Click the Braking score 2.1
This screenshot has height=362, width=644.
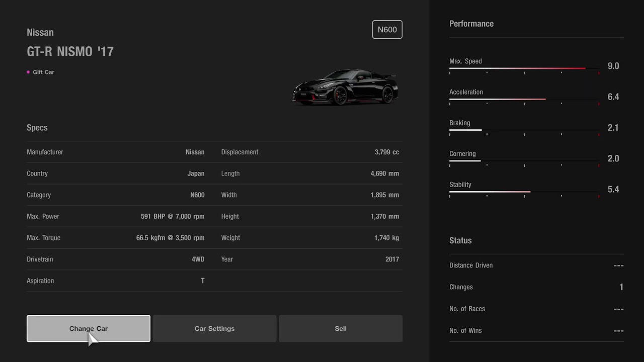tap(613, 128)
